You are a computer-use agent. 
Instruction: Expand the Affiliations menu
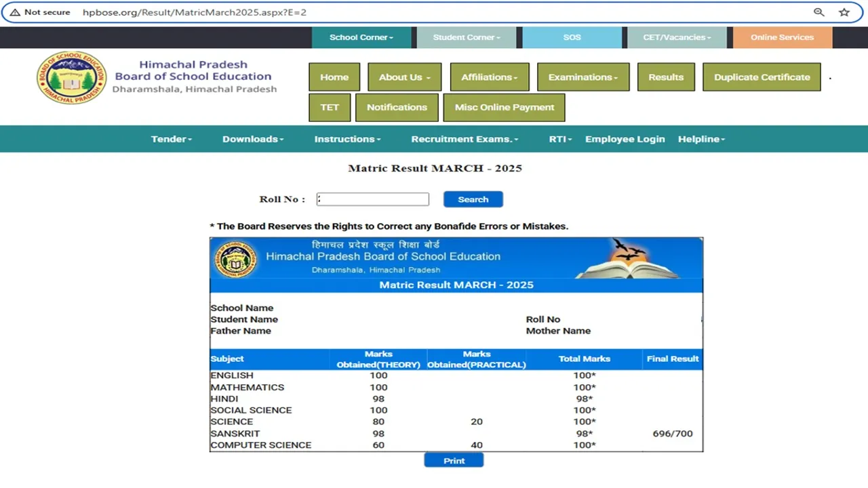pos(490,77)
